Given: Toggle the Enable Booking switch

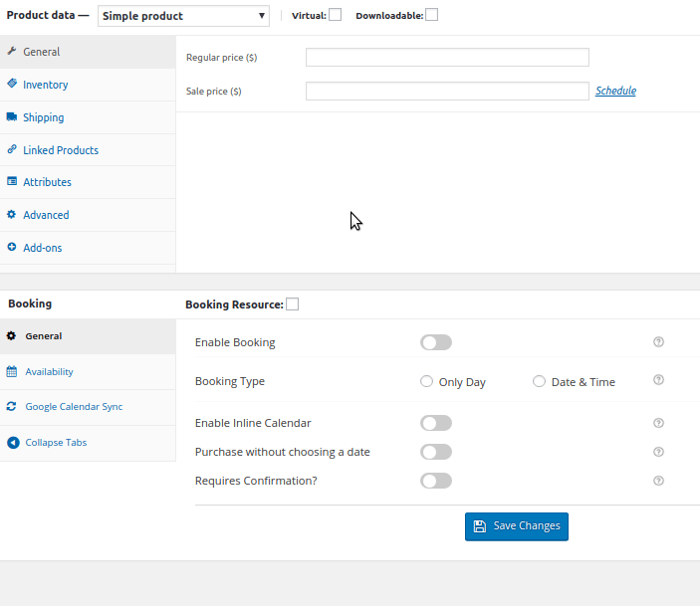Looking at the screenshot, I should pyautogui.click(x=436, y=342).
